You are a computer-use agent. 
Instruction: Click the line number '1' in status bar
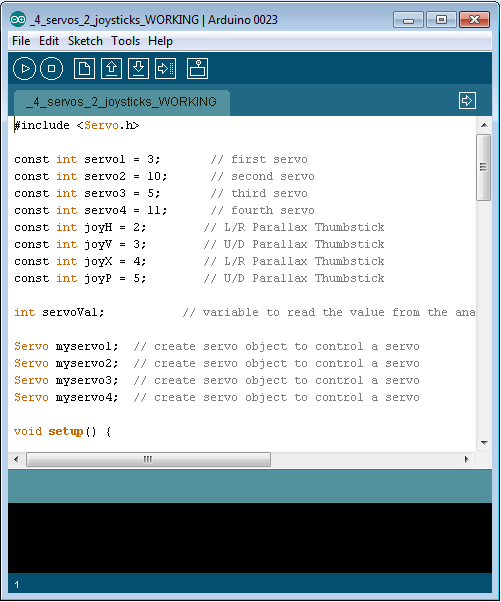[x=17, y=585]
